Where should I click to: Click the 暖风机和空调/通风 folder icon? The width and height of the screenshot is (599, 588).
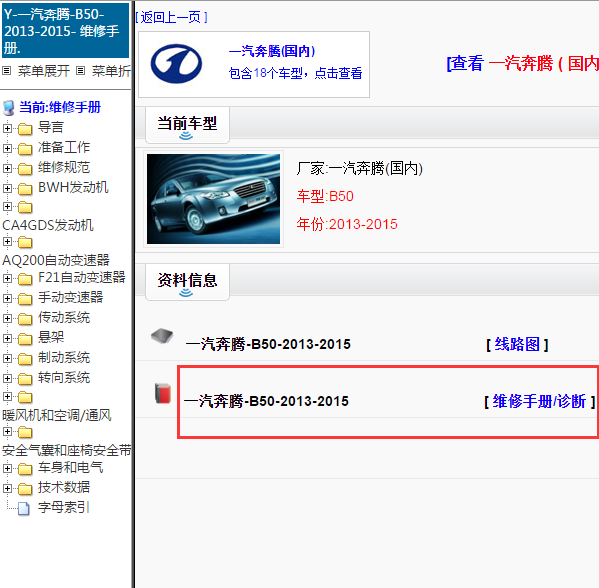coord(25,397)
